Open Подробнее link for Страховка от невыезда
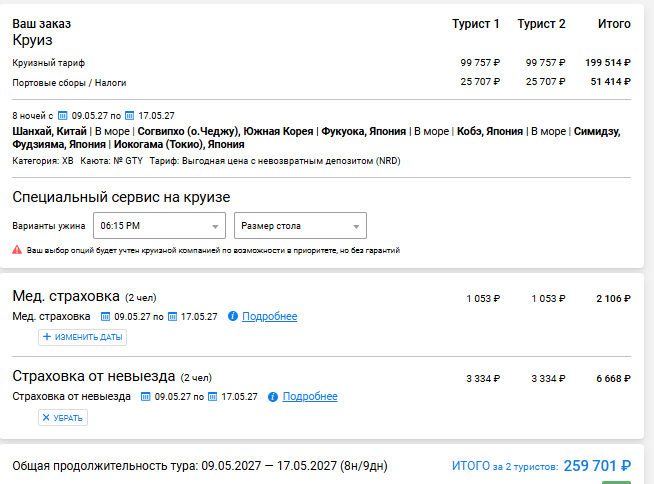654x484 pixels. [x=310, y=396]
